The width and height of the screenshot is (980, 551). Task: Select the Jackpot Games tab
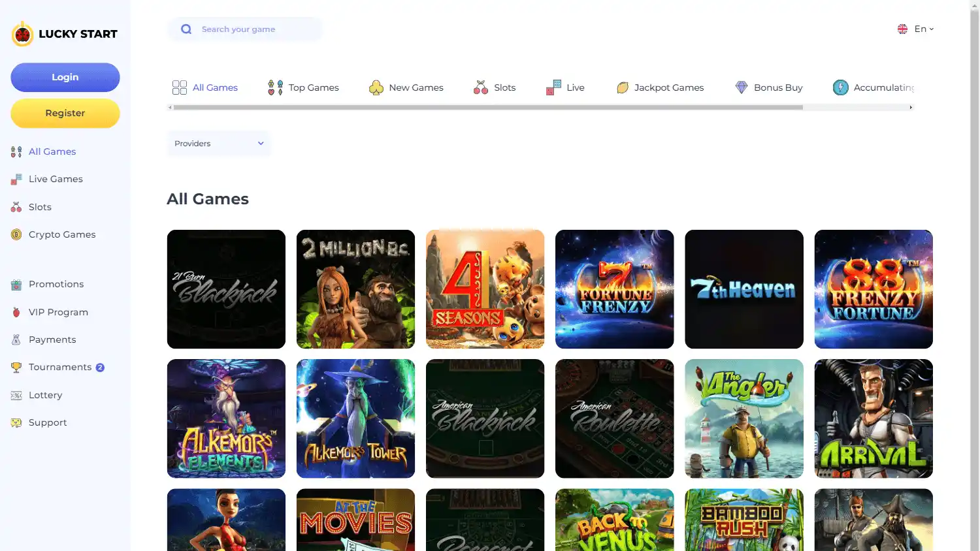click(x=660, y=87)
